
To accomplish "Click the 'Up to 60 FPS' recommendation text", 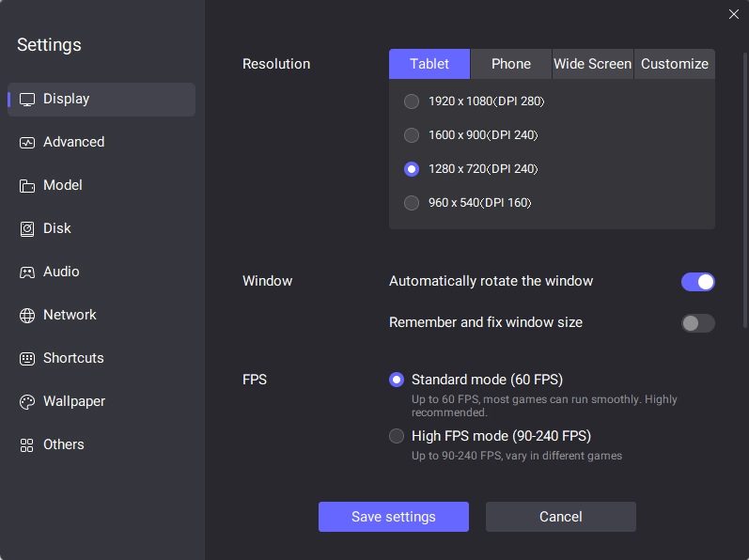I will pos(544,406).
